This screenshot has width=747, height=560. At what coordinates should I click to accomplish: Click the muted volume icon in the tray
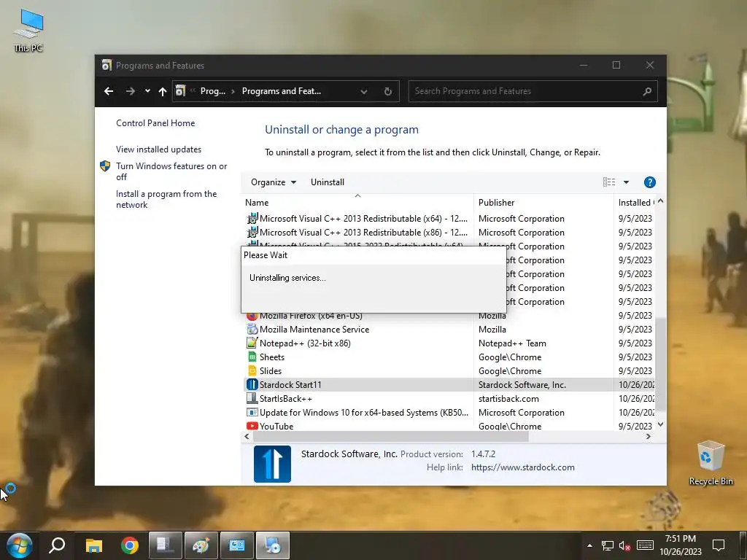pyautogui.click(x=624, y=545)
